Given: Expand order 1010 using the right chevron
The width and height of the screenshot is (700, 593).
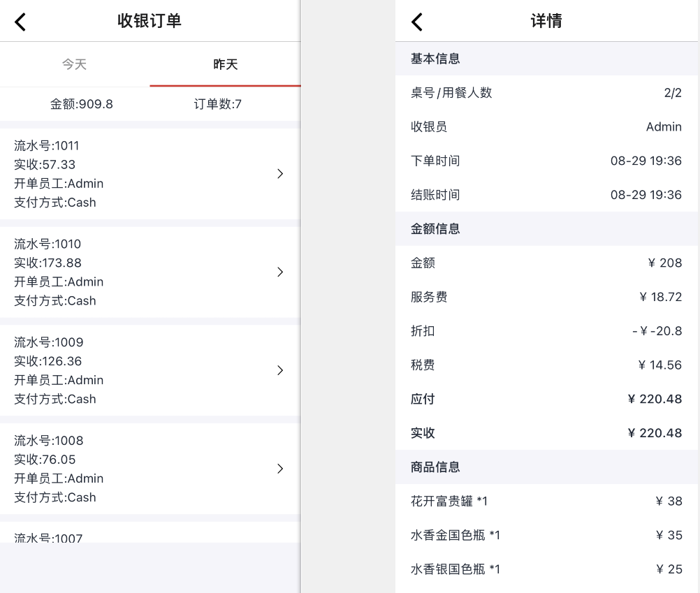Looking at the screenshot, I should point(280,272).
